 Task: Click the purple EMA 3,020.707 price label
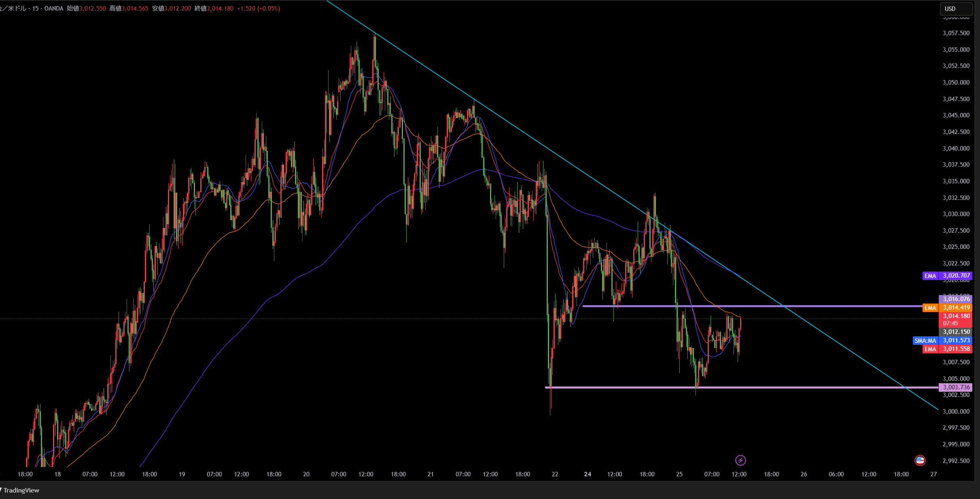tap(956, 276)
